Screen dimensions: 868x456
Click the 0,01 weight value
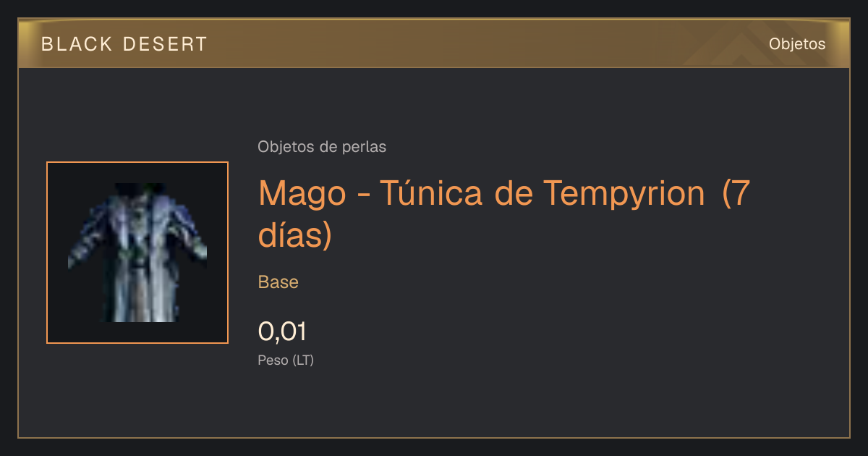282,332
